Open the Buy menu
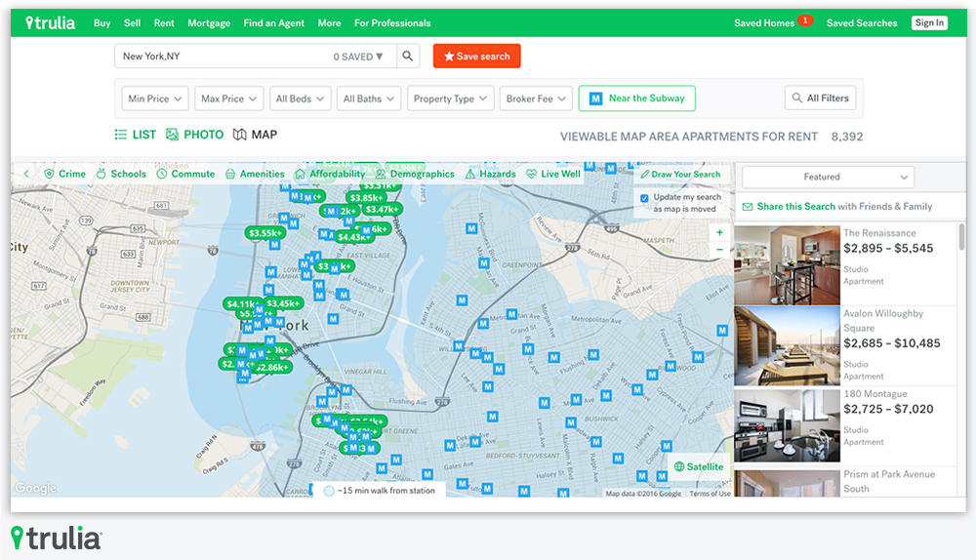The width and height of the screenshot is (976, 560). (x=102, y=23)
